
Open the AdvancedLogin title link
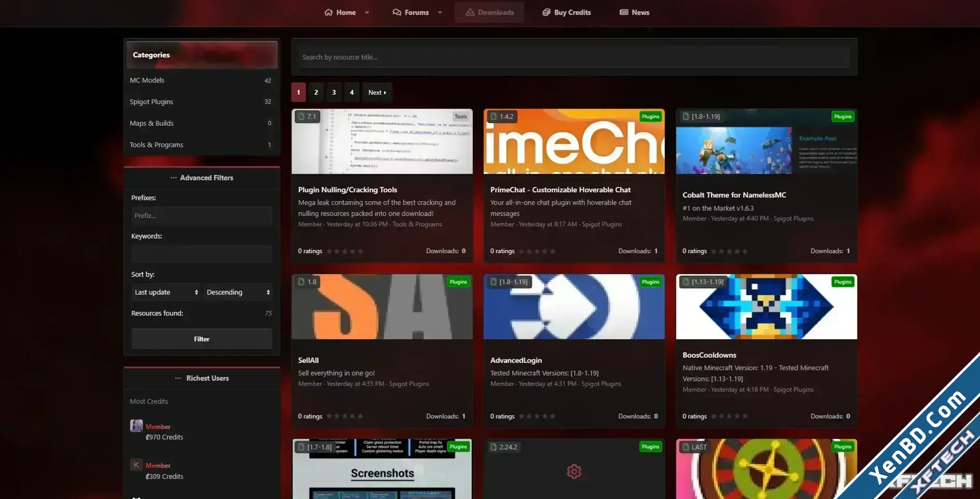click(x=516, y=361)
